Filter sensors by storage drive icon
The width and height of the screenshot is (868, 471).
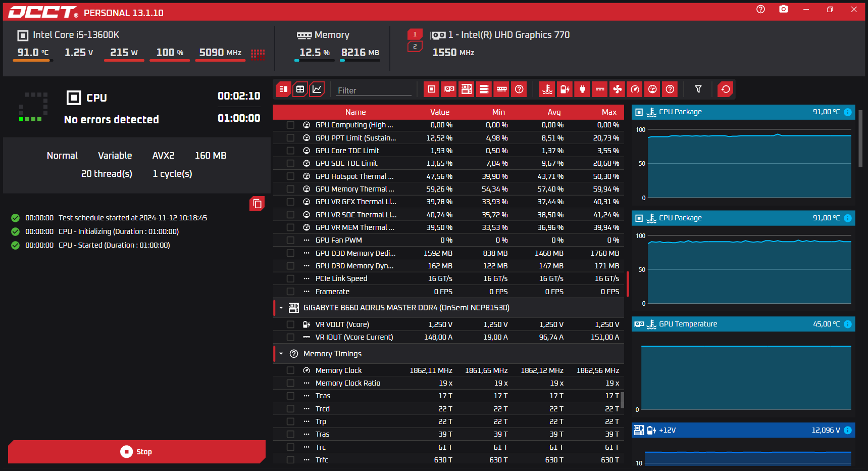pyautogui.click(x=484, y=89)
